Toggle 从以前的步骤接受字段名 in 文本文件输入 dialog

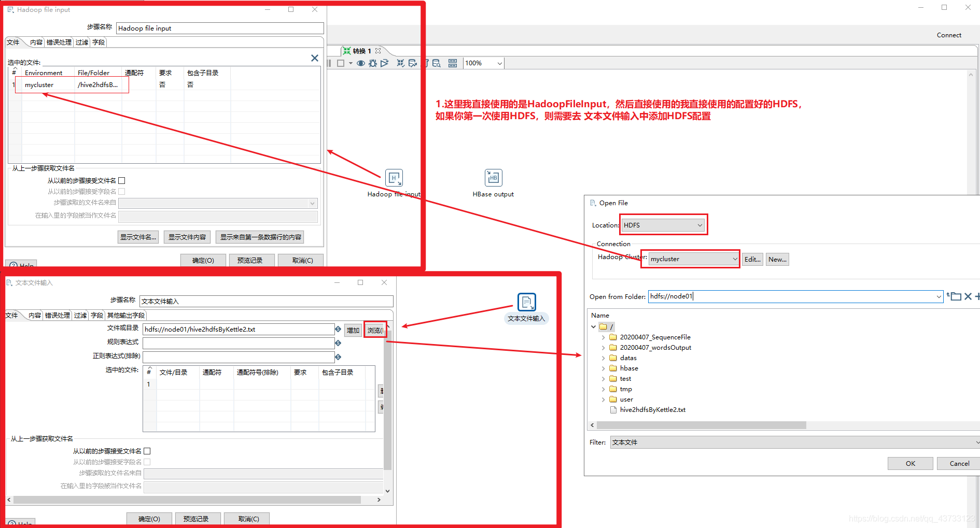pyautogui.click(x=147, y=462)
